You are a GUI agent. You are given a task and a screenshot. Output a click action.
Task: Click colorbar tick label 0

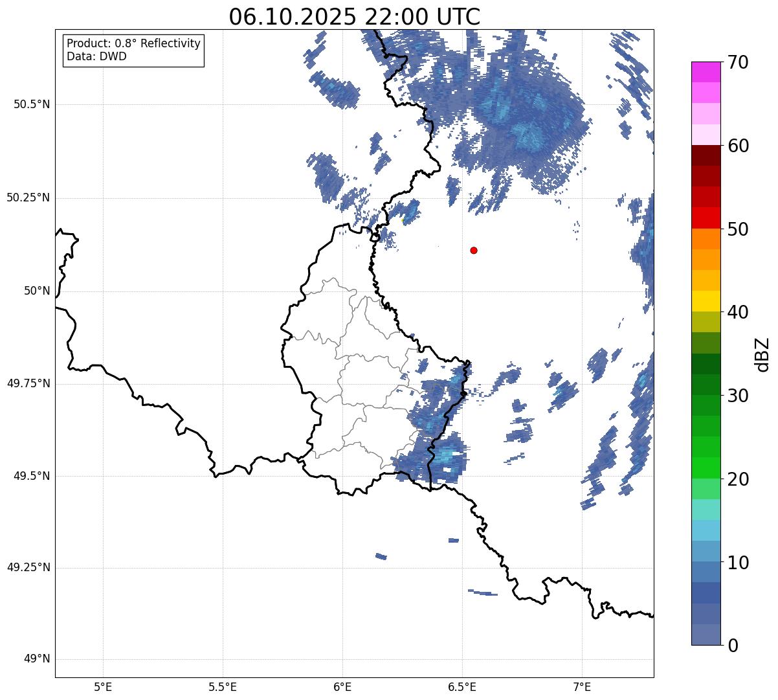[733, 646]
